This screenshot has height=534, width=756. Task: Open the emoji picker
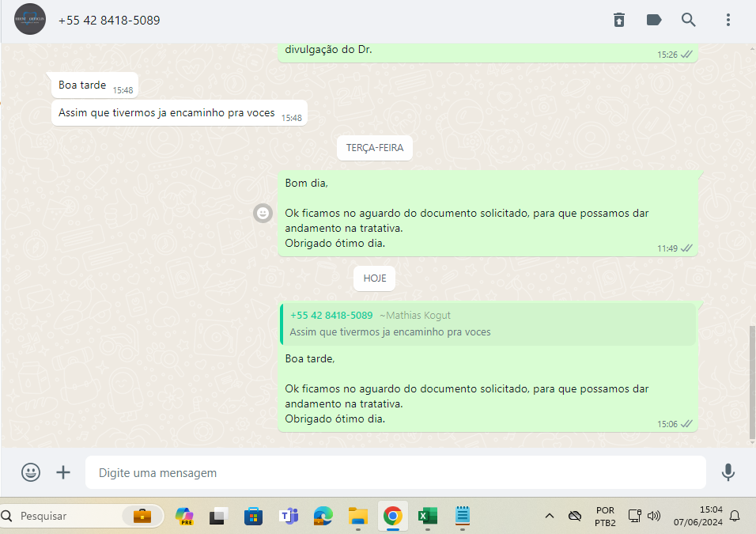[31, 472]
